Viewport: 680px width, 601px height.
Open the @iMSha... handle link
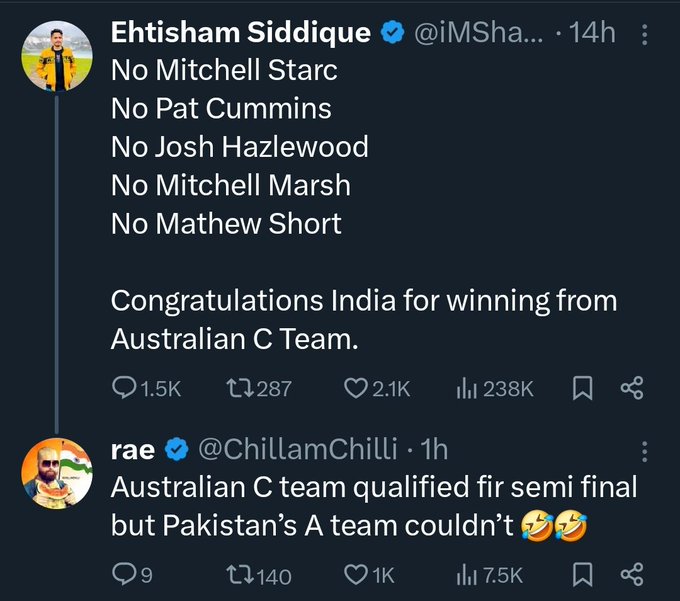point(478,33)
